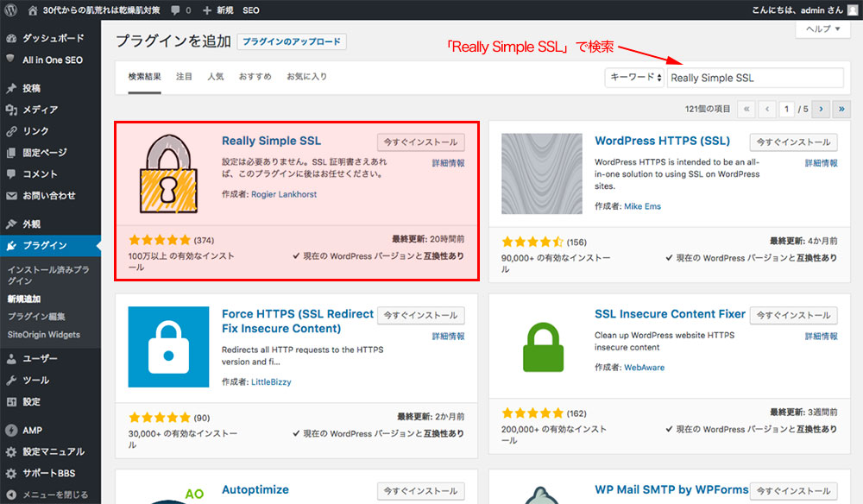The width and height of the screenshot is (863, 504).
Task: Click the リンク chain icon
Action: point(11,131)
